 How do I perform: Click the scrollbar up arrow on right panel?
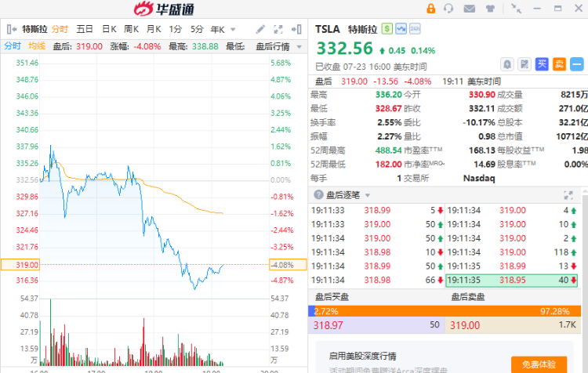[585, 192]
